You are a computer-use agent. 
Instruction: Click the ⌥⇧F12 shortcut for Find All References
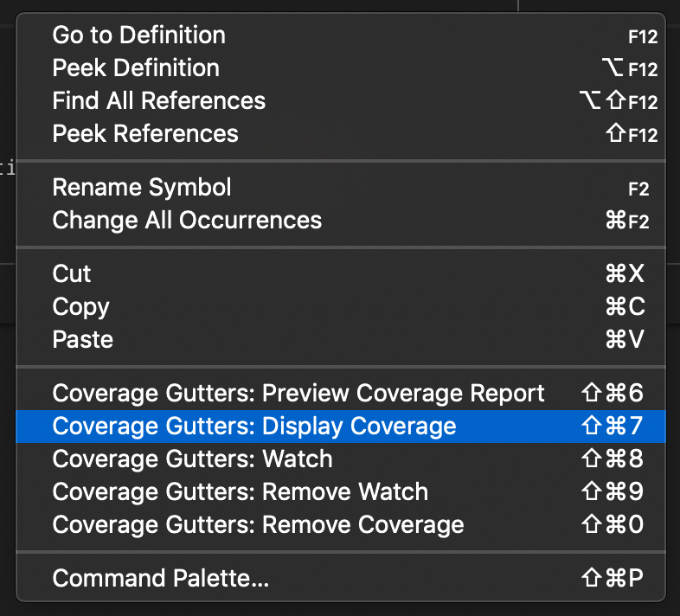point(619,102)
